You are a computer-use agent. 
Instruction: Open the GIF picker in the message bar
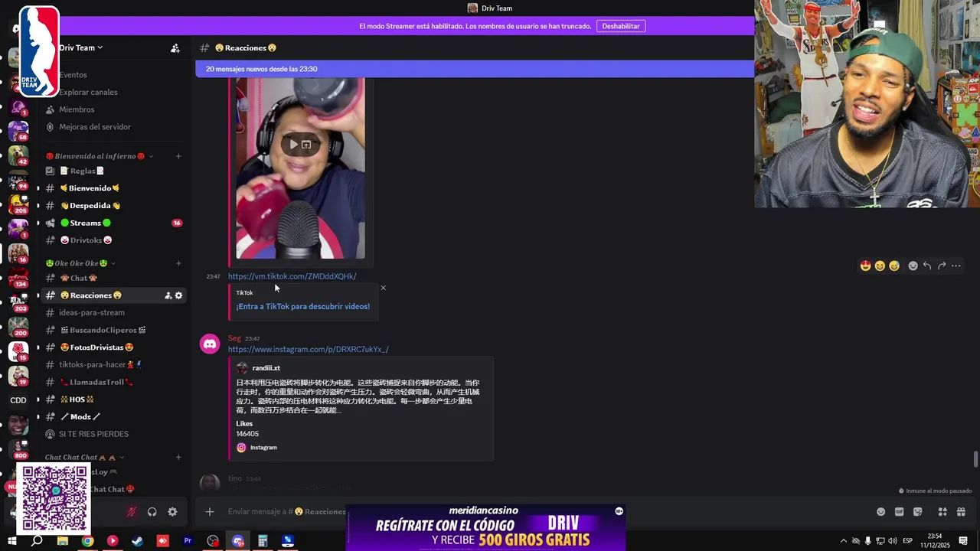pos(899,511)
